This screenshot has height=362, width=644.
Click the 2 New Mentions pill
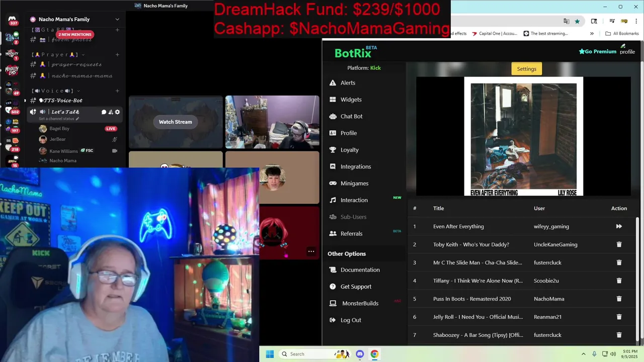coord(74,35)
